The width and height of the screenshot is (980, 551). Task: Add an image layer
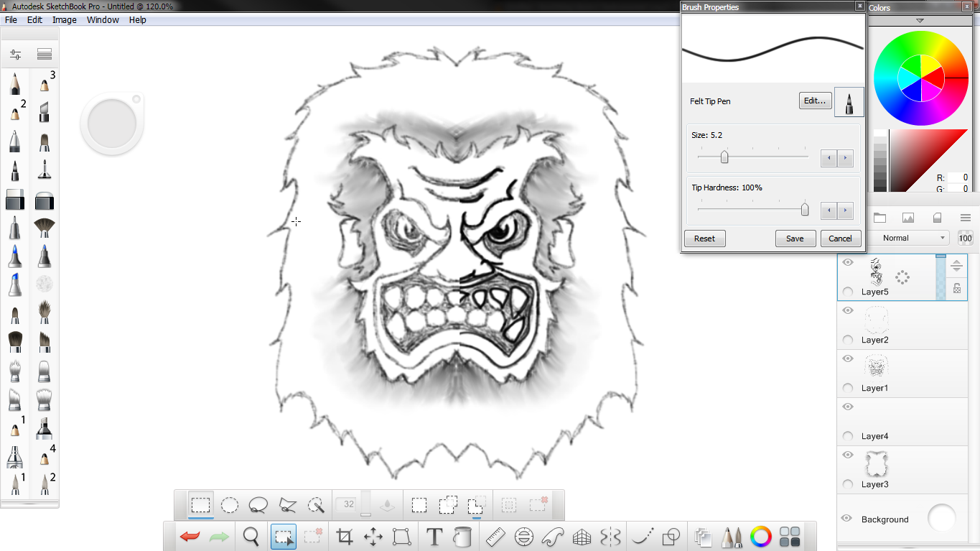(x=908, y=218)
